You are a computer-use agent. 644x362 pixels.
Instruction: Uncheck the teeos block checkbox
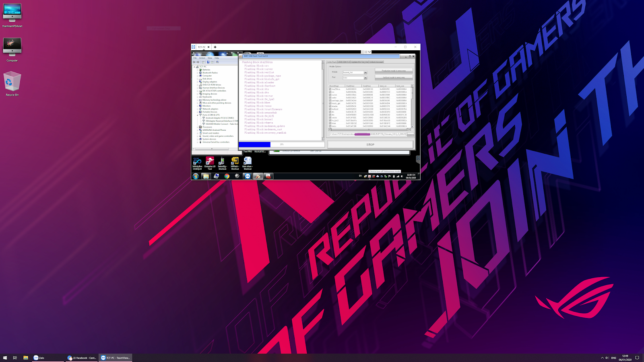click(330, 126)
